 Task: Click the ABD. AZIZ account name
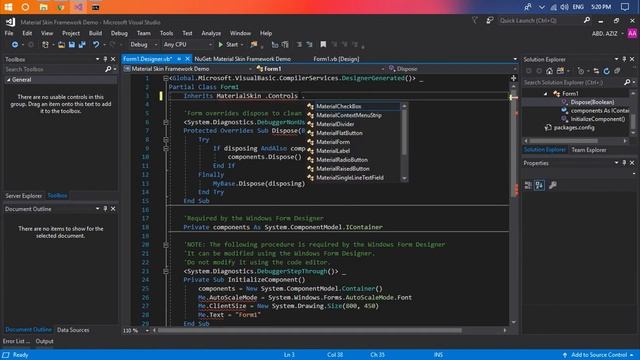coord(604,33)
